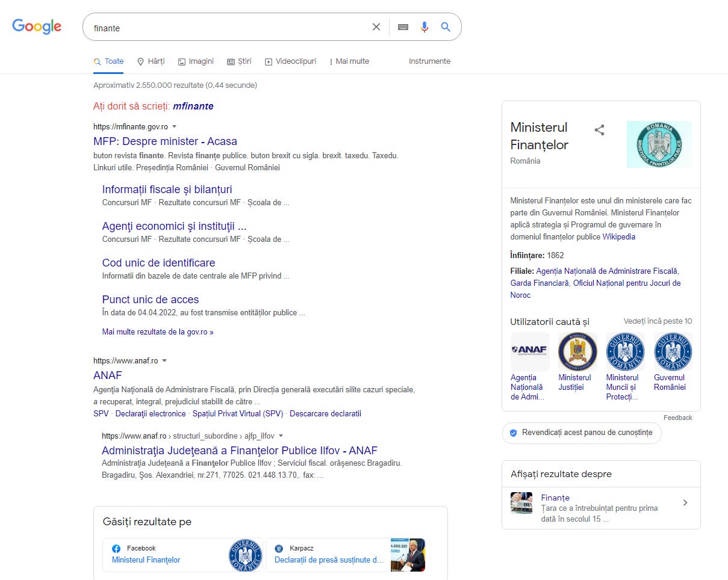The height and width of the screenshot is (580, 728).
Task: Open the Garda Financiară link
Action: (x=540, y=283)
